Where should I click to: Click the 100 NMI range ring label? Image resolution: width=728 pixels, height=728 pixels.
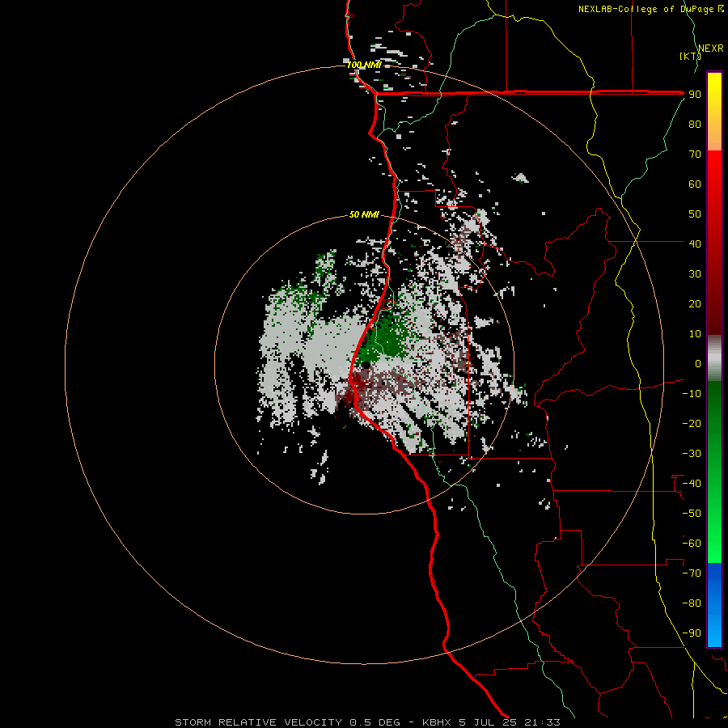(x=364, y=65)
